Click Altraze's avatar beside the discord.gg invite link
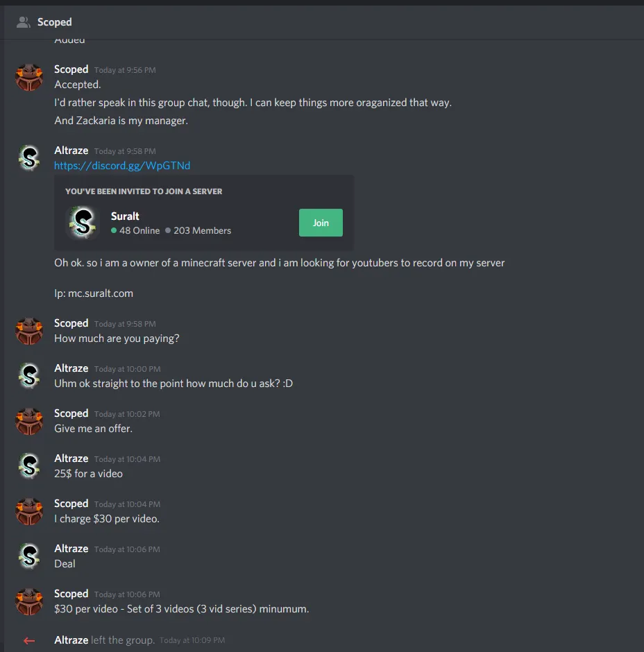 [x=30, y=159]
